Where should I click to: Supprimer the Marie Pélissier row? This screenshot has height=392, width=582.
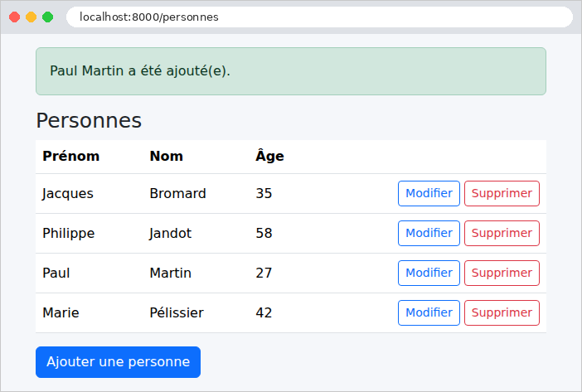(x=502, y=312)
